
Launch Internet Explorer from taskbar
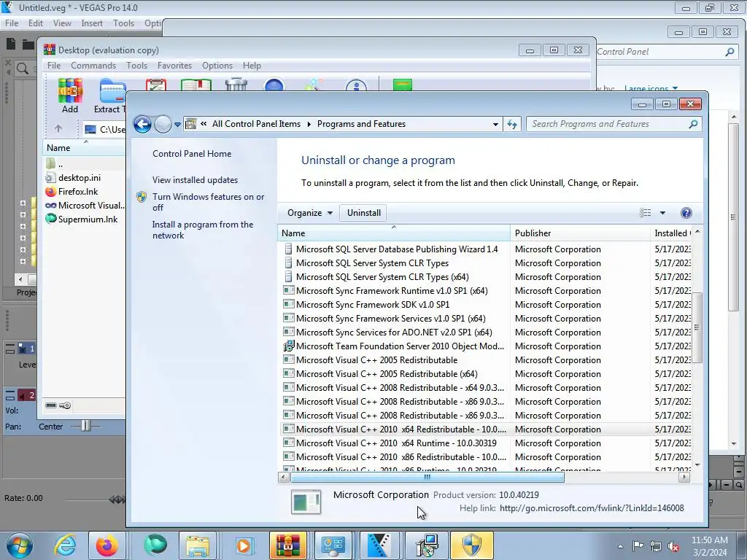(64, 545)
